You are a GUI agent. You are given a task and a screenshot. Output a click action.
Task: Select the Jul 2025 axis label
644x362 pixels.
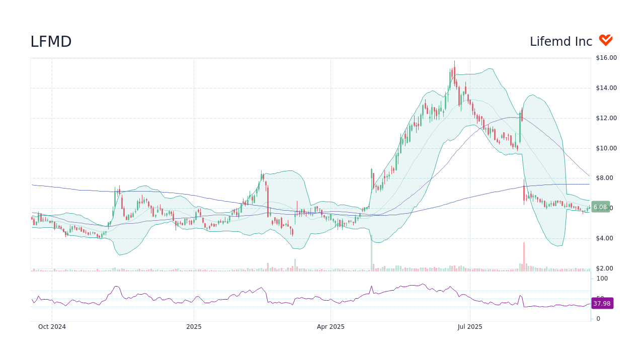tap(470, 326)
